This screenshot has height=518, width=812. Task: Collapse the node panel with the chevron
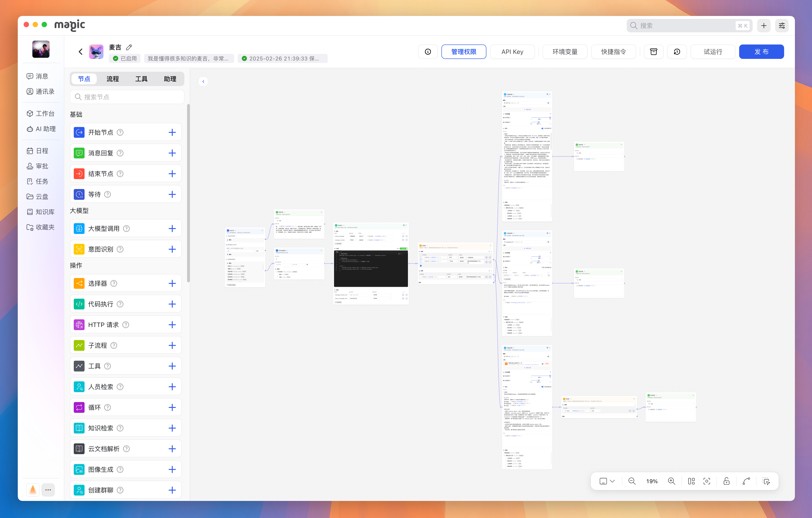click(203, 82)
